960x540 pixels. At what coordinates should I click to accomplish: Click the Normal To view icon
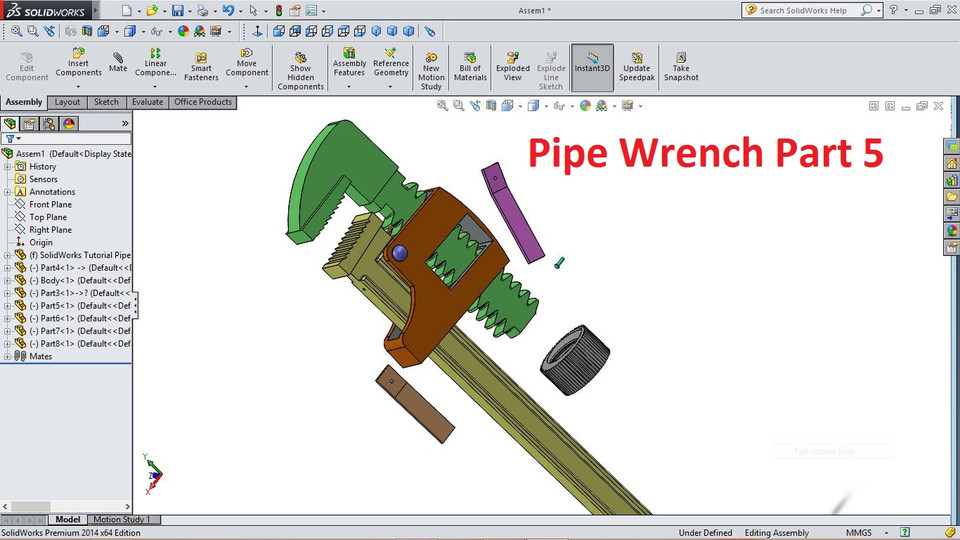(x=257, y=31)
